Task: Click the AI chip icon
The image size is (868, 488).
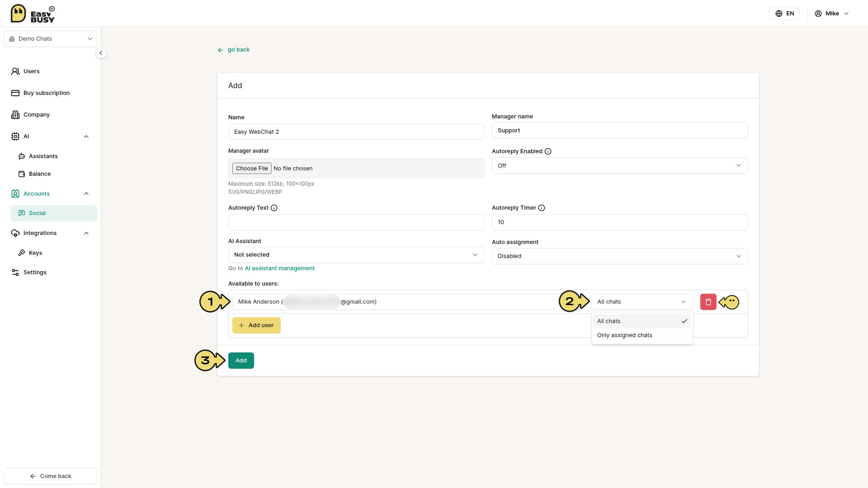Action: click(x=15, y=136)
